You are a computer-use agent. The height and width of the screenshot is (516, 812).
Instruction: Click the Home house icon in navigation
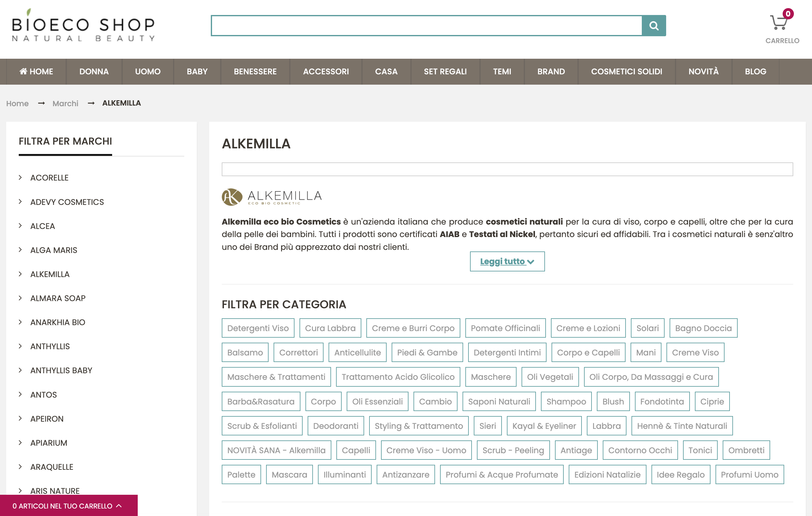pos(23,71)
